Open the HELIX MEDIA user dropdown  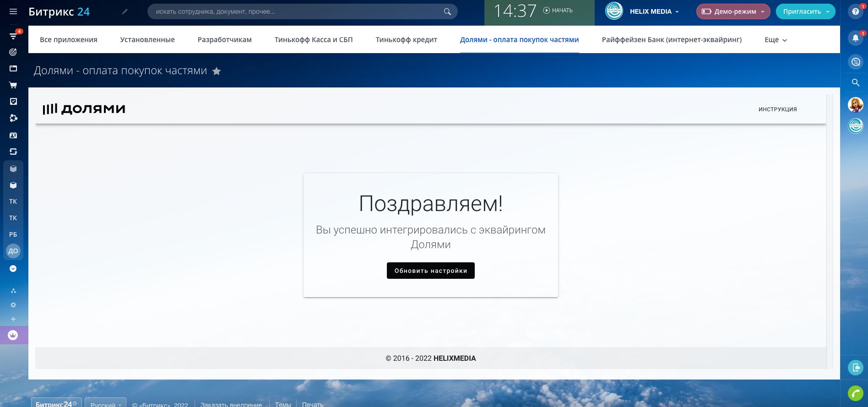(x=655, y=11)
